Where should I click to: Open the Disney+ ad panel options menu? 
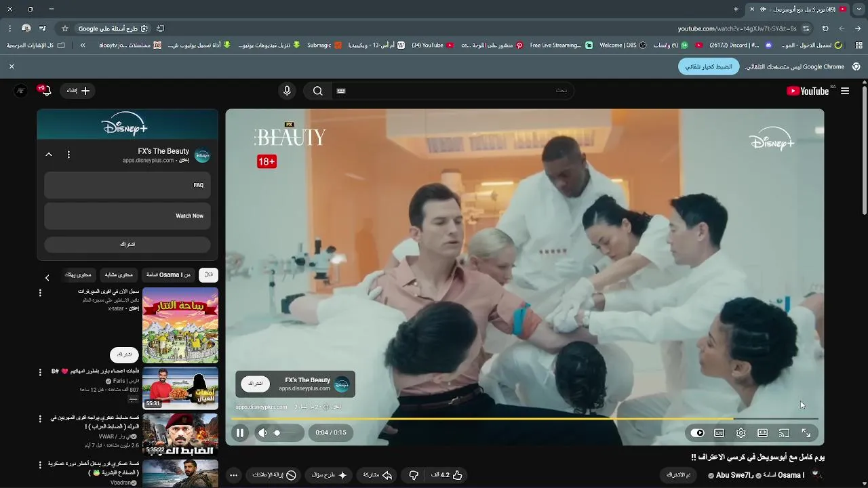(x=68, y=155)
